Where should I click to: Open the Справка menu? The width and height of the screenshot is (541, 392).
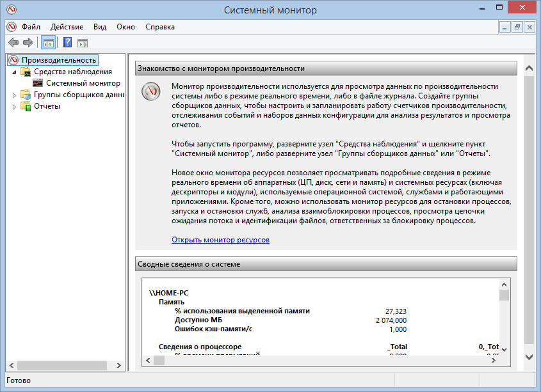coord(159,27)
